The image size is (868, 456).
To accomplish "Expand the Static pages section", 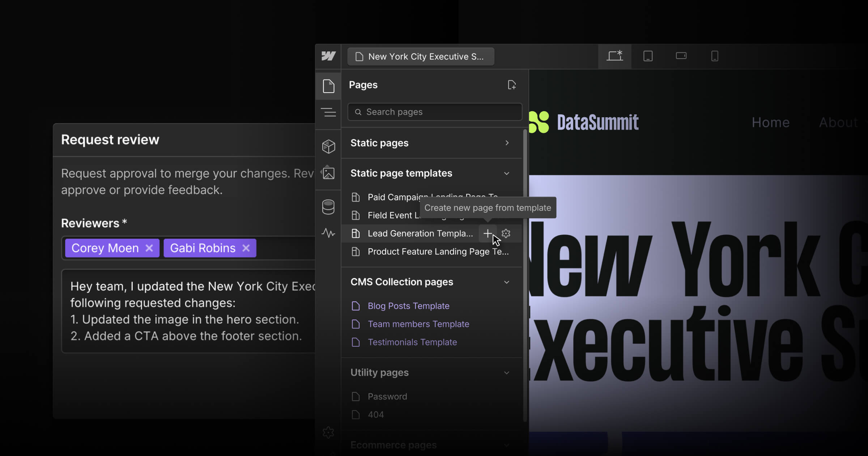I will [507, 143].
